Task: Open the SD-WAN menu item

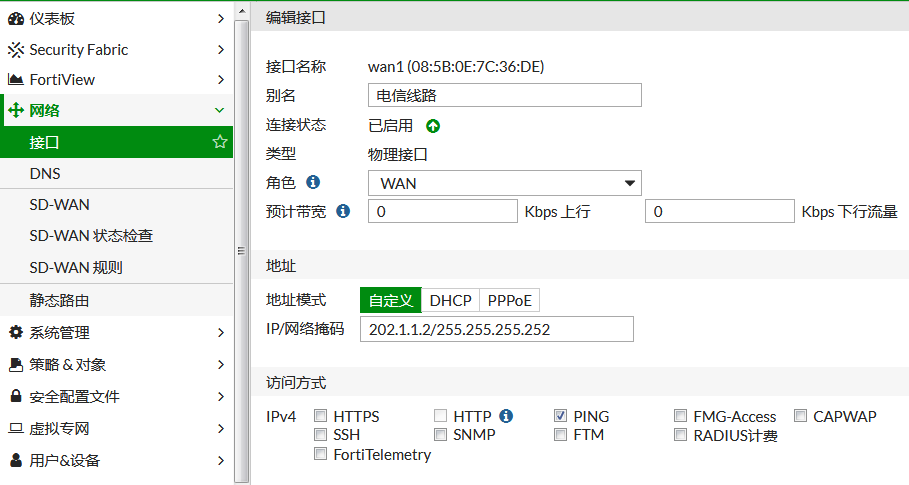Action: click(x=60, y=205)
